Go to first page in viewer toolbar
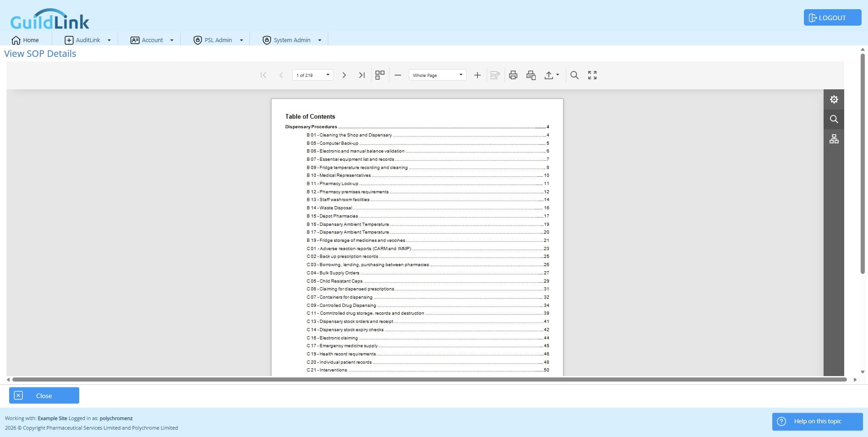 point(263,75)
